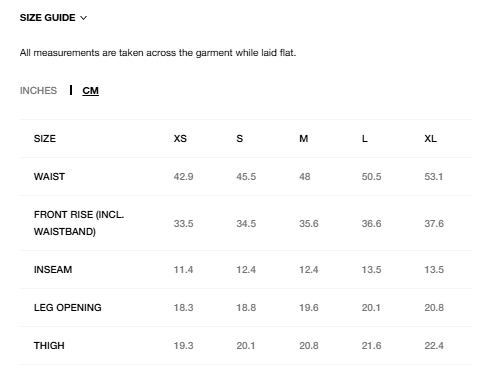The width and height of the screenshot is (480, 374).
Task: Collapse the Size Guide chevron
Action: click(x=84, y=18)
